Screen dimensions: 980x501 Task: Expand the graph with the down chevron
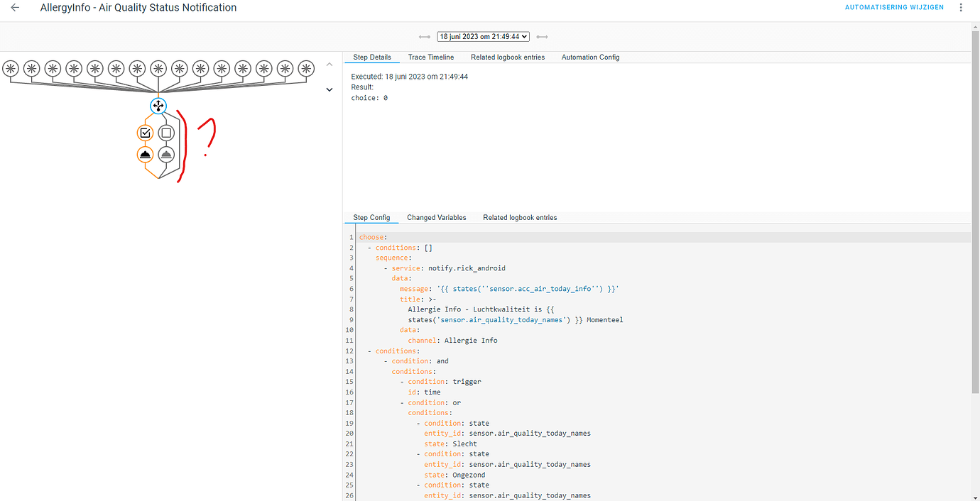(x=329, y=89)
